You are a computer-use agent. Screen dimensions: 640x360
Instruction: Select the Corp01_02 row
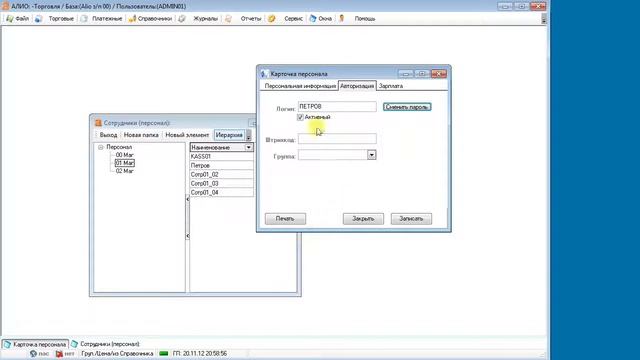(x=222, y=174)
